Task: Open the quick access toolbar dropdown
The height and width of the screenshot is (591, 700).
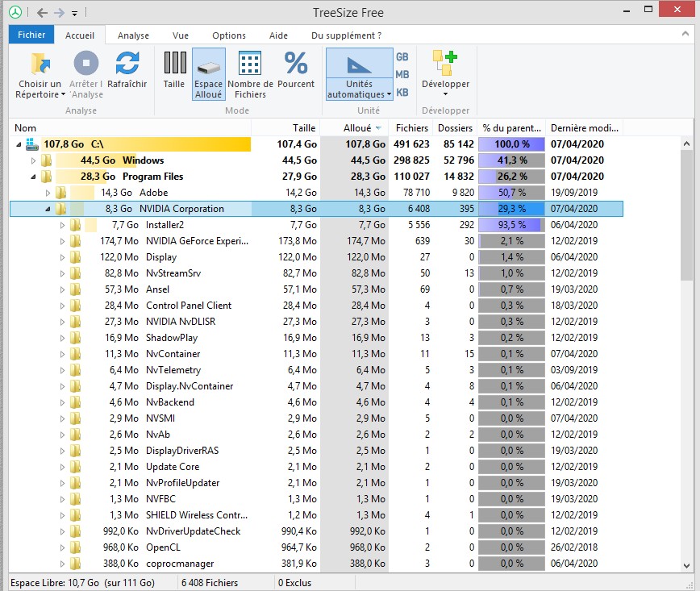Action: pyautogui.click(x=74, y=14)
